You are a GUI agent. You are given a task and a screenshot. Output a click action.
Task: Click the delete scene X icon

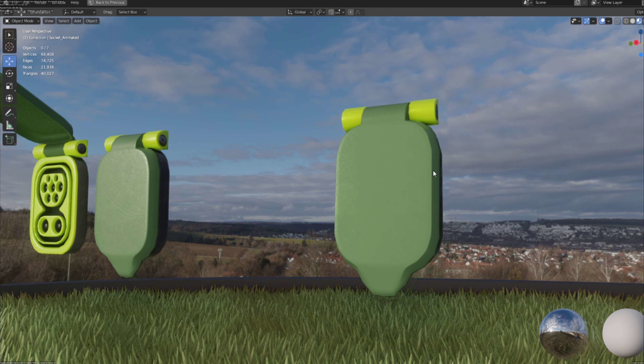point(584,2)
